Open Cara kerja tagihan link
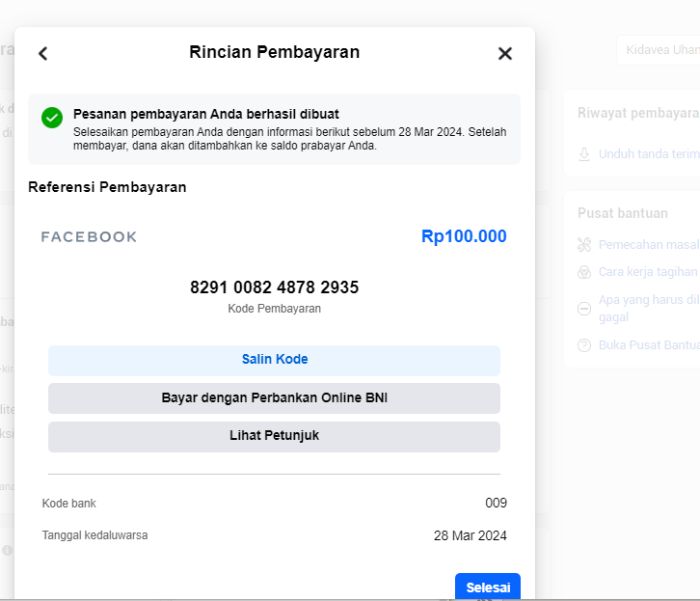This screenshot has height=601, width=700. coord(648,271)
